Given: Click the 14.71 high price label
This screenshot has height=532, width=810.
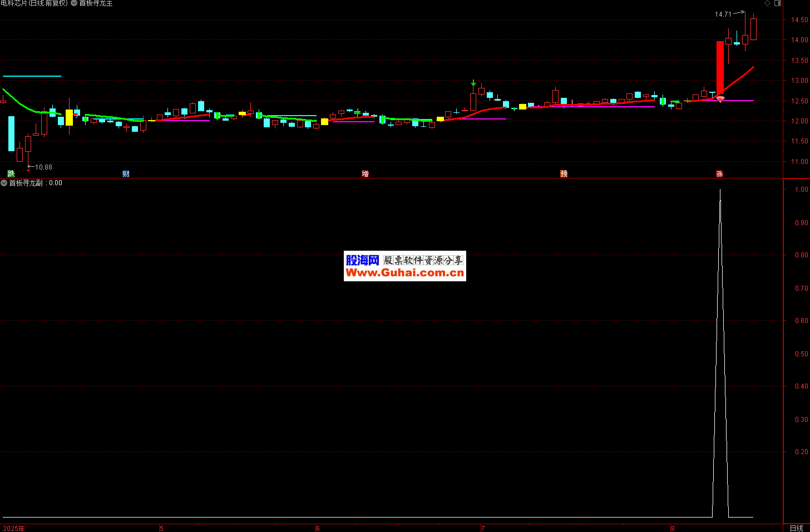Looking at the screenshot, I should coord(723,14).
